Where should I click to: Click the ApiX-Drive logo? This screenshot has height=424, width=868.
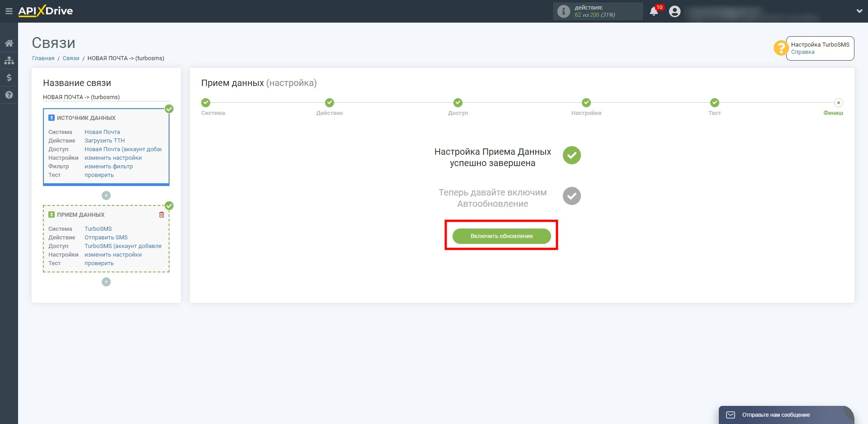(x=45, y=11)
